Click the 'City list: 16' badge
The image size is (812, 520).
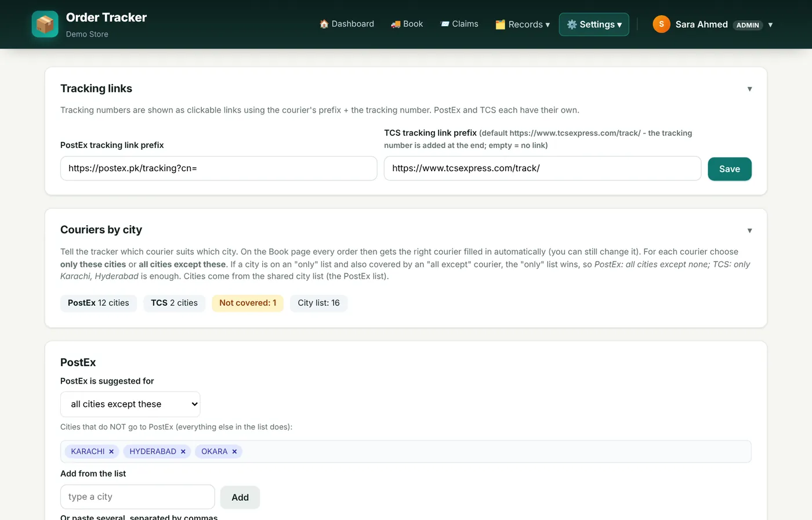[319, 303]
